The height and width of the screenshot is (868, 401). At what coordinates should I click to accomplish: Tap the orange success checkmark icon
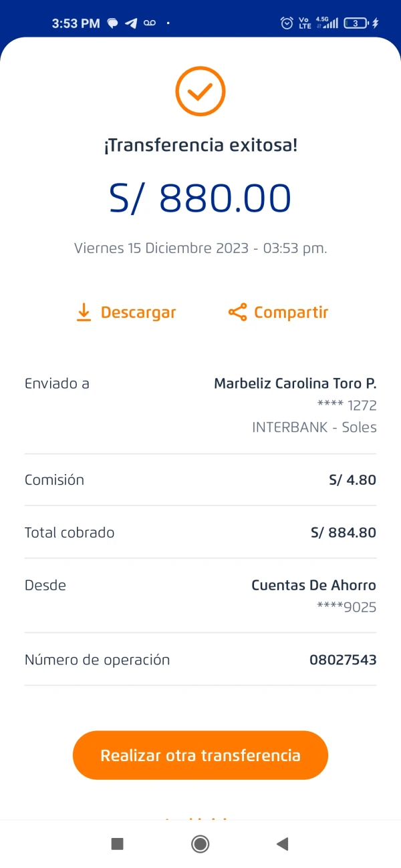(x=200, y=91)
